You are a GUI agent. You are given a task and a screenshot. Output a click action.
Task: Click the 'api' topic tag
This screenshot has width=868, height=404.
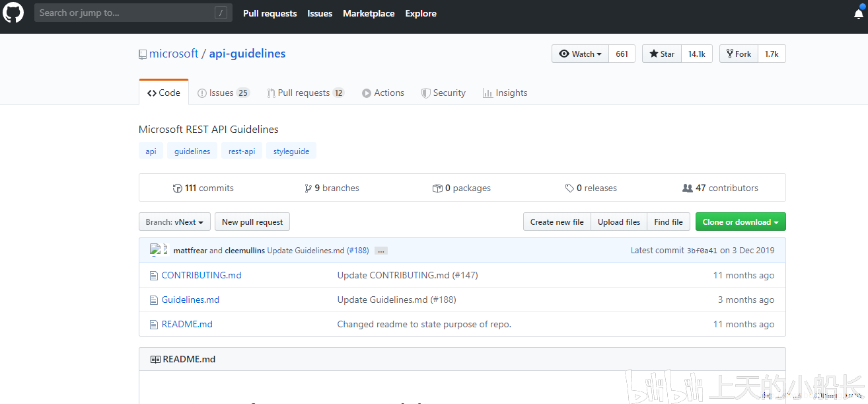(x=151, y=151)
